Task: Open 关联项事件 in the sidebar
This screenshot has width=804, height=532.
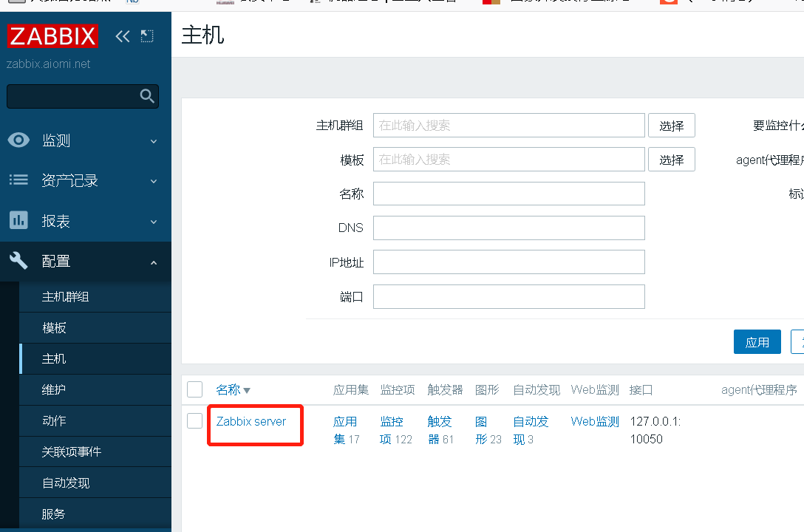Action: (x=95, y=451)
